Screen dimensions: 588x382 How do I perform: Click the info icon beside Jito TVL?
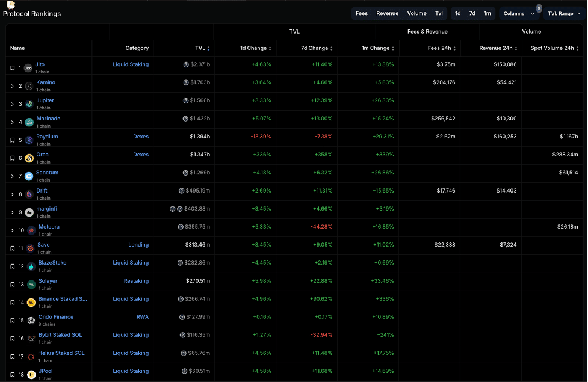(185, 64)
